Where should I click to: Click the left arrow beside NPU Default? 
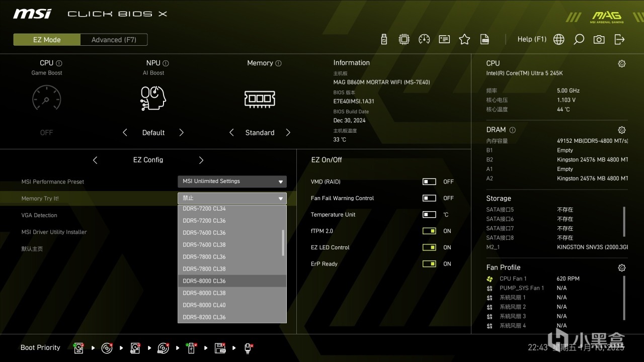point(125,133)
